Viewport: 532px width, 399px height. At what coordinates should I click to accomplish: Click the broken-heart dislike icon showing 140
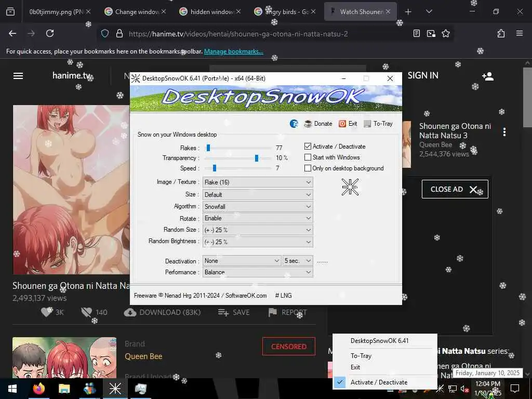(87, 312)
